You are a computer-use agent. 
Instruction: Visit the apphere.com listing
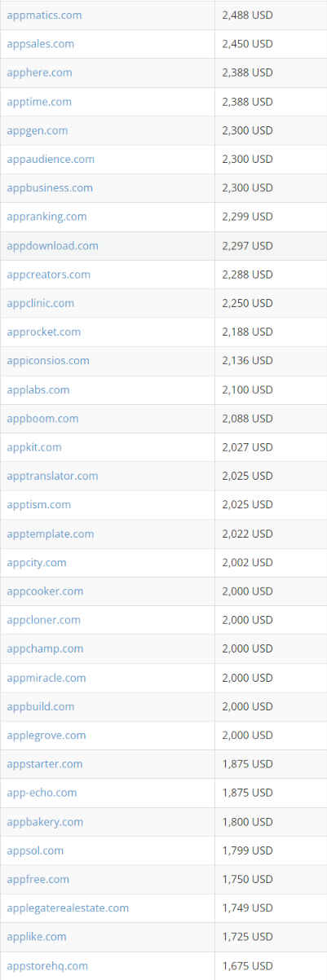pos(39,73)
